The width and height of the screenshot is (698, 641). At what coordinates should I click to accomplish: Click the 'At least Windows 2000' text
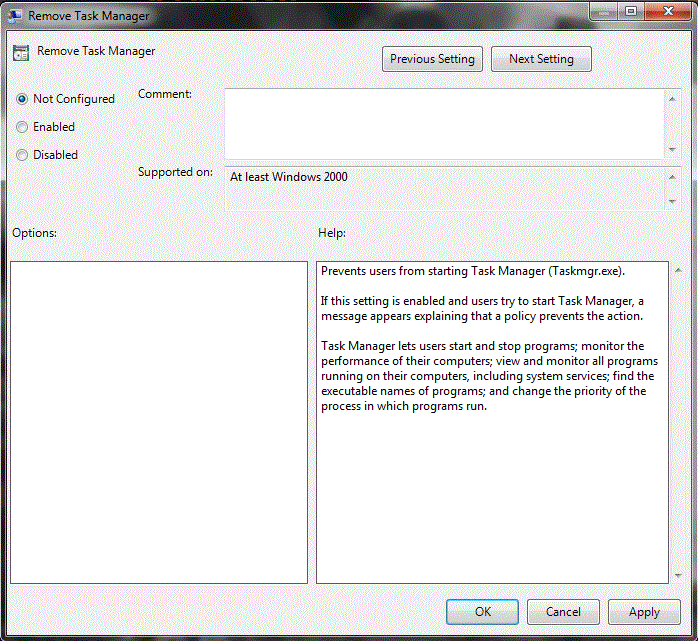click(x=288, y=177)
